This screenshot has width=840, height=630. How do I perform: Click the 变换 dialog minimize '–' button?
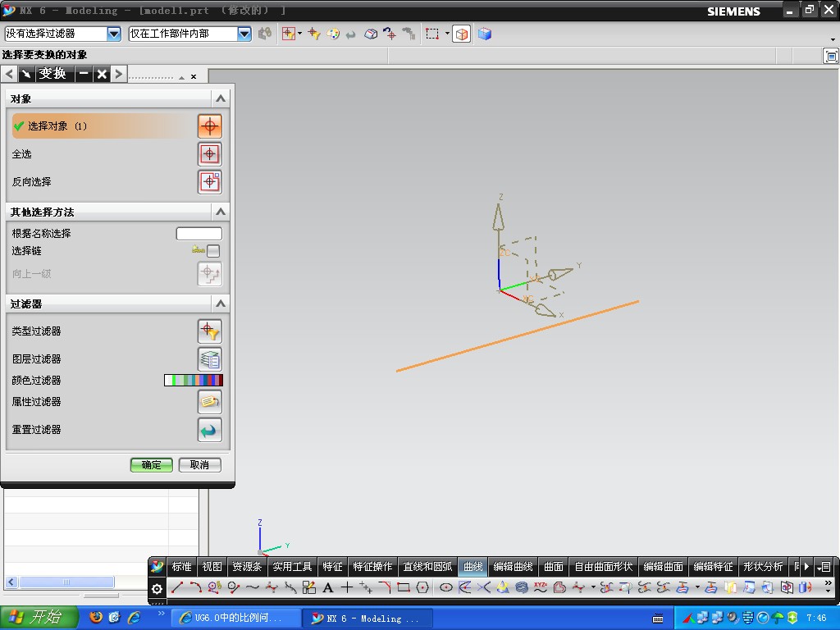(x=84, y=74)
